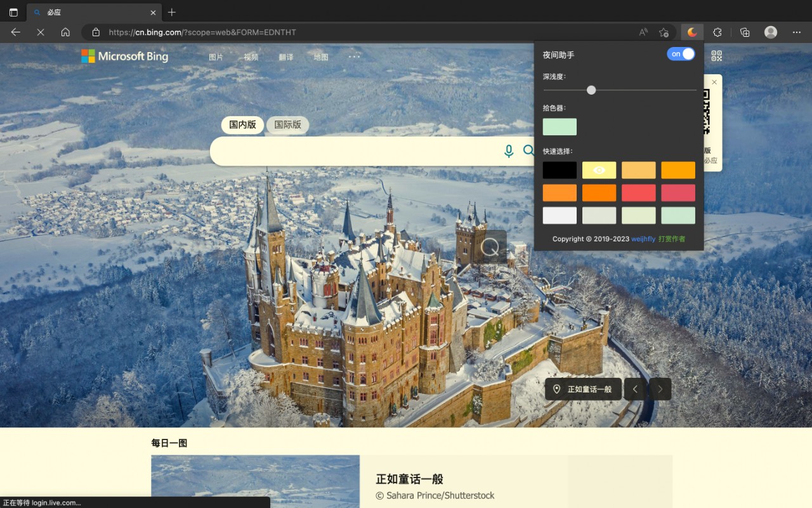Click the 每日一图 section heading
The height and width of the screenshot is (508, 812).
pyautogui.click(x=169, y=443)
